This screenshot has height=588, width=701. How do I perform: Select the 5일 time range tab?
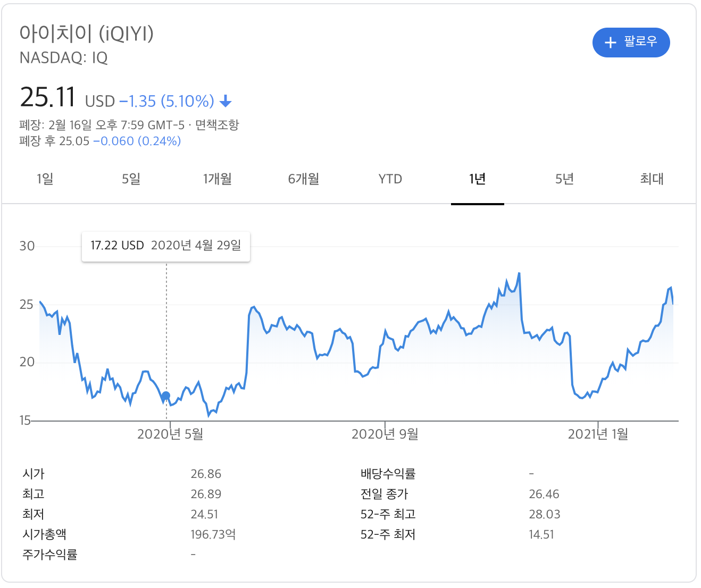pos(131,179)
